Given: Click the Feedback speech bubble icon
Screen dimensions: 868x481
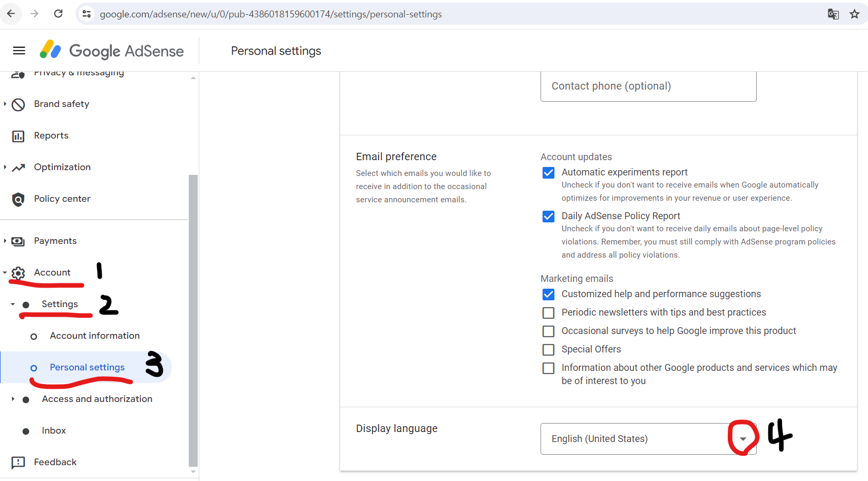Looking at the screenshot, I should click(18, 463).
